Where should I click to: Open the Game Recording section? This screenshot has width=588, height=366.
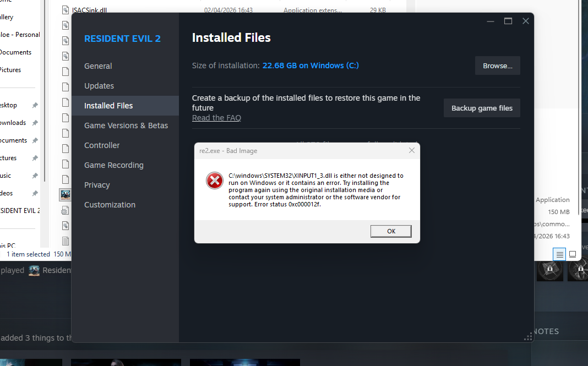point(113,165)
